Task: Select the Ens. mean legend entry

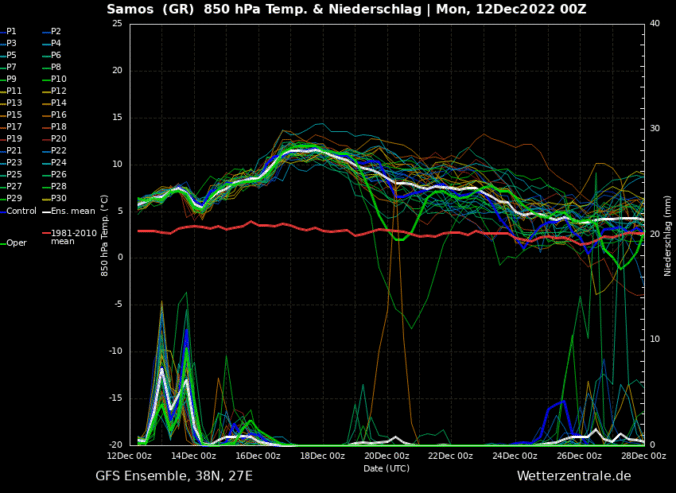Action: (72, 211)
